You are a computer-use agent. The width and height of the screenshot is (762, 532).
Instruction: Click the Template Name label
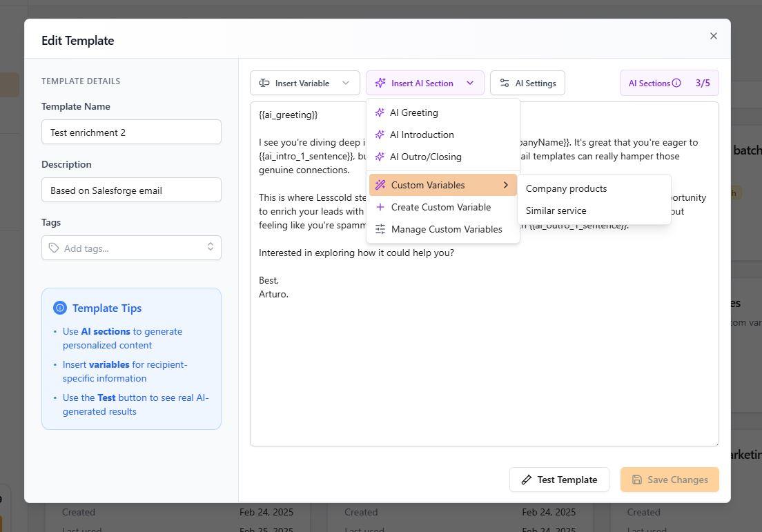click(76, 106)
